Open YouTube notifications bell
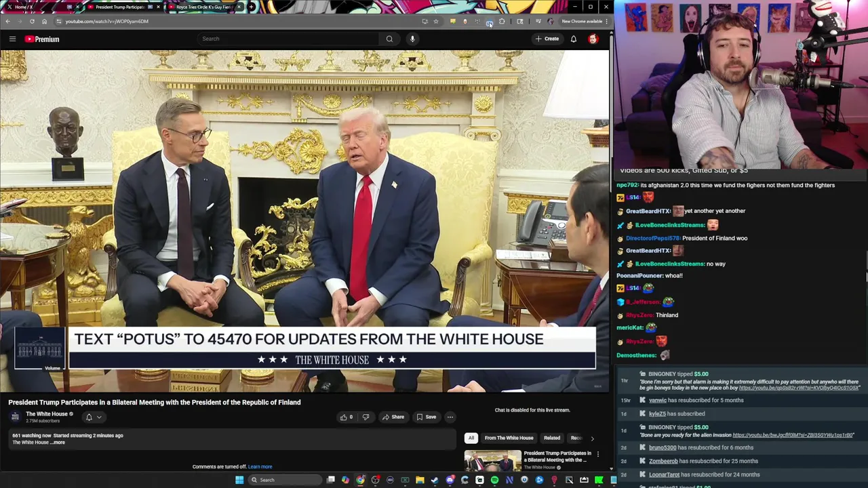This screenshot has width=868, height=488. coord(574,39)
